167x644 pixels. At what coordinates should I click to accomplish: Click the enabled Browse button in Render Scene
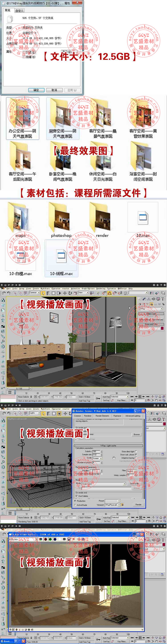[137, 434]
